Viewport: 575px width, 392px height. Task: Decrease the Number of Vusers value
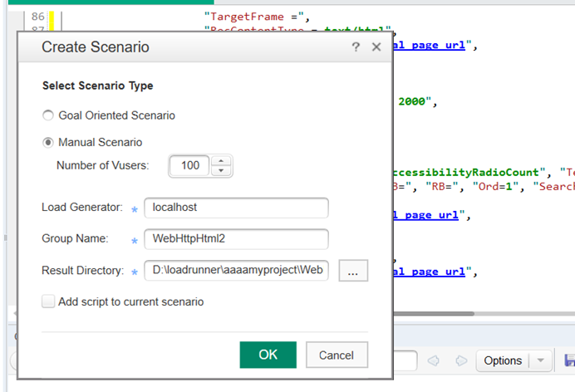pyautogui.click(x=220, y=171)
